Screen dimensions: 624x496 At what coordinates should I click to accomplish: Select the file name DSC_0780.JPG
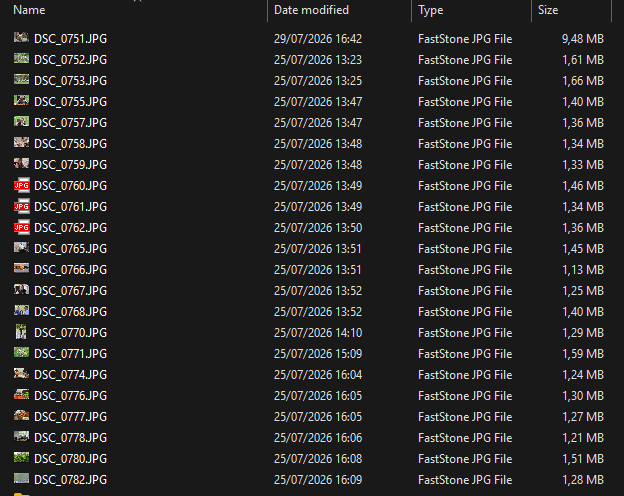pos(70,459)
